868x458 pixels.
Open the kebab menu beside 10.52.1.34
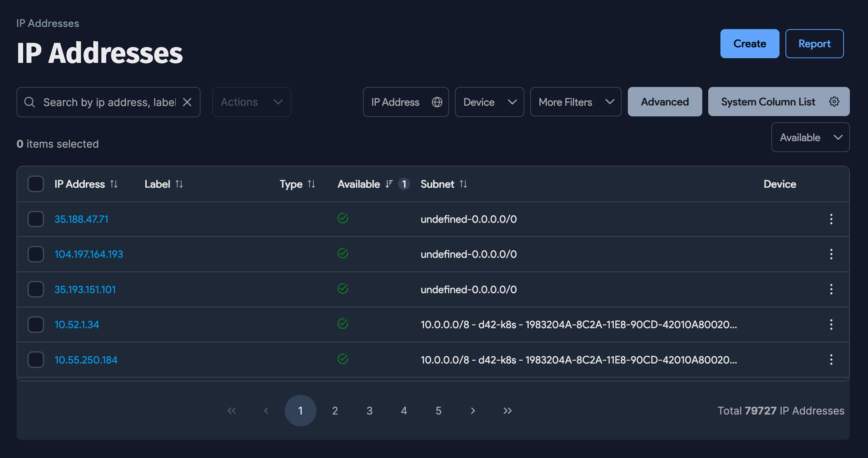tap(831, 324)
